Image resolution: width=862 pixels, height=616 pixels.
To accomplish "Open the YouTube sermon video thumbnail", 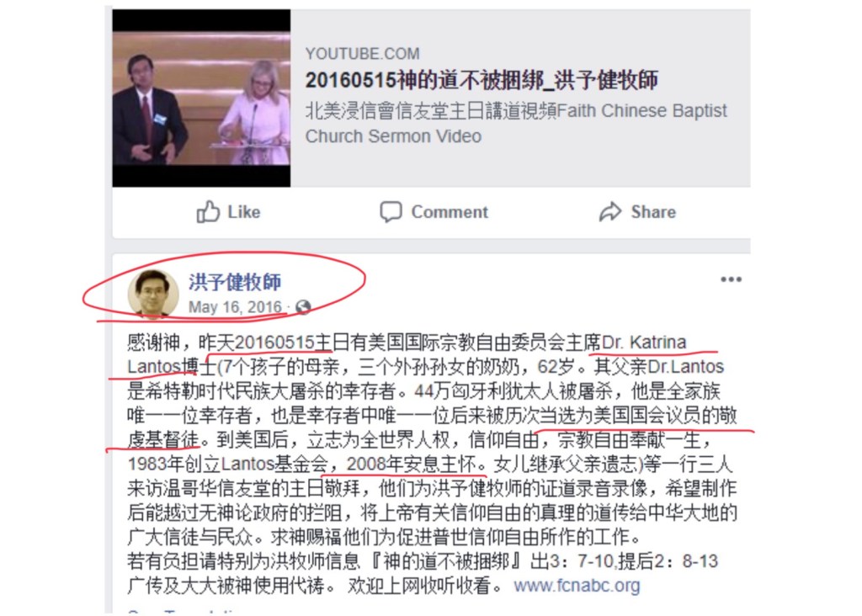I will click(x=201, y=98).
